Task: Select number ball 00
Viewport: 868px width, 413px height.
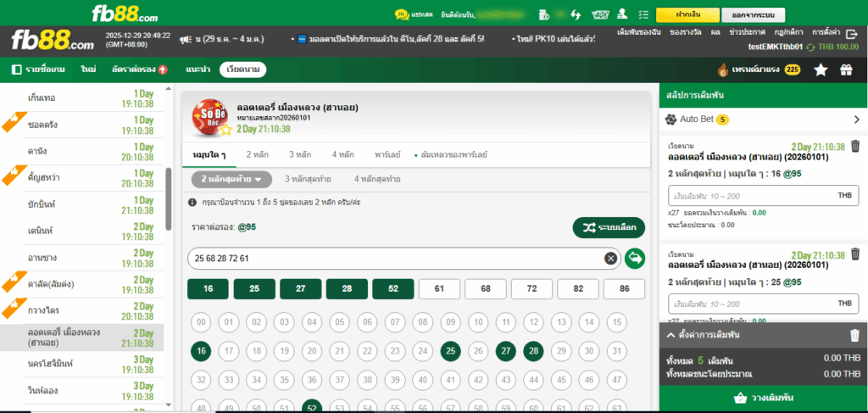Action: click(x=201, y=322)
